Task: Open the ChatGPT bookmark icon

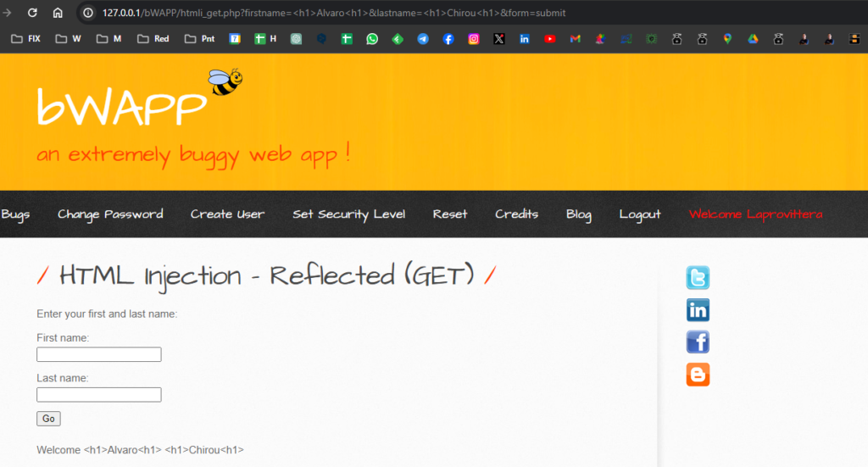Action: [x=296, y=39]
